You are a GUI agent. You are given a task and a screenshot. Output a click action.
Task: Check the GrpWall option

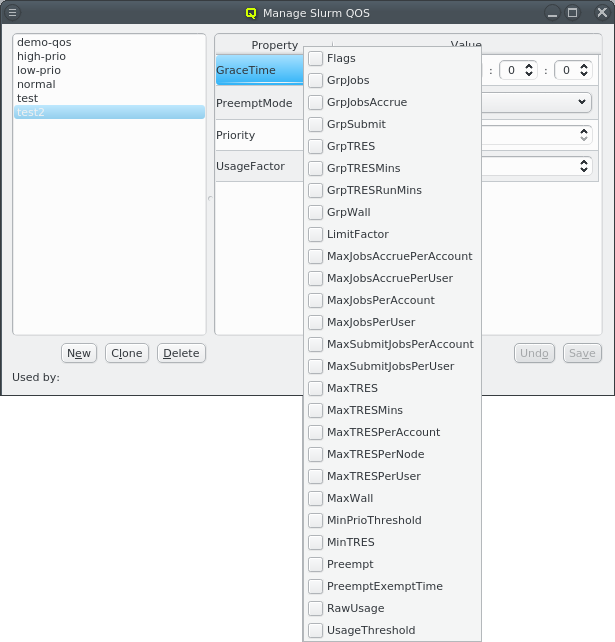click(x=315, y=212)
